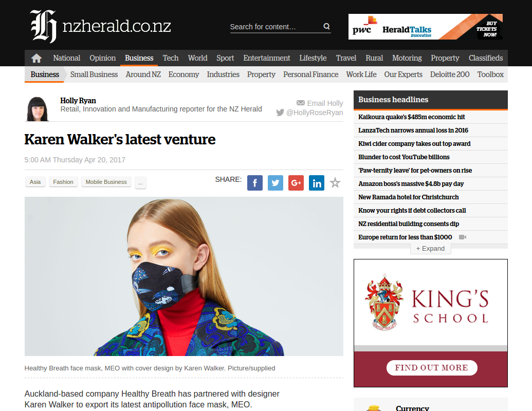Viewport: 532px width, 411px height.
Task: Open the @HollyRoseRyan Twitter link
Action: [x=309, y=113]
